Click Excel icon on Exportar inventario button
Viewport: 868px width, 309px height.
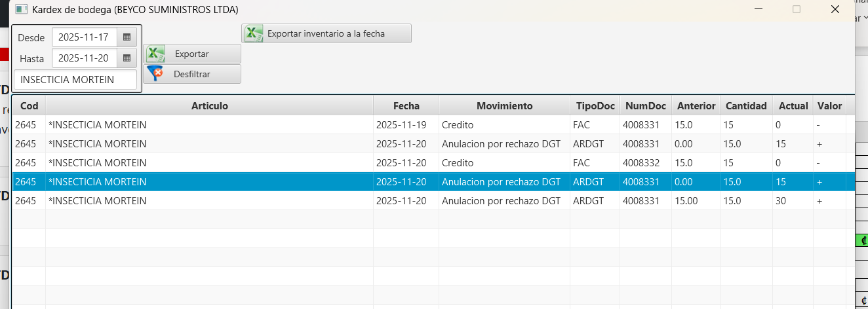click(254, 33)
